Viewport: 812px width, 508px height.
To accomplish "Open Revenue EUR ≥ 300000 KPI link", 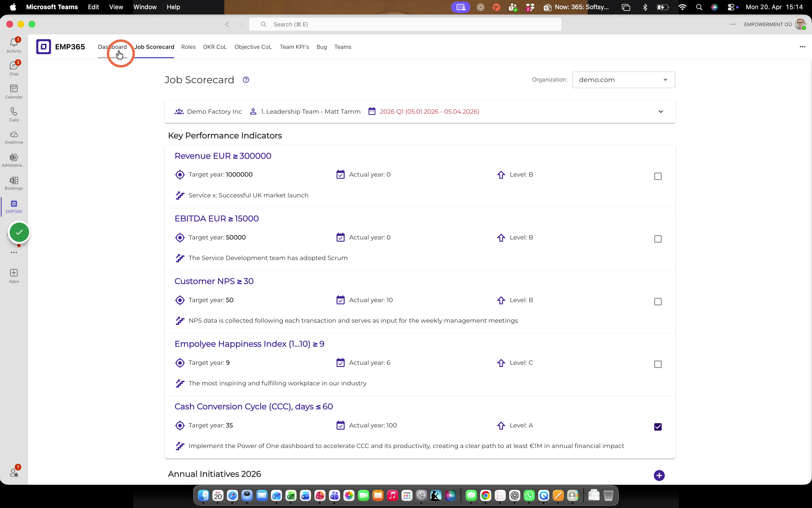I will click(223, 156).
